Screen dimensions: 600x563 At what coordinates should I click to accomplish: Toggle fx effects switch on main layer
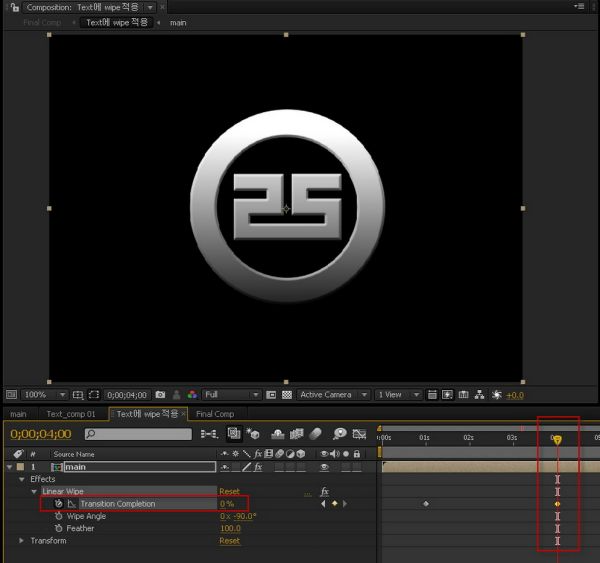point(258,467)
